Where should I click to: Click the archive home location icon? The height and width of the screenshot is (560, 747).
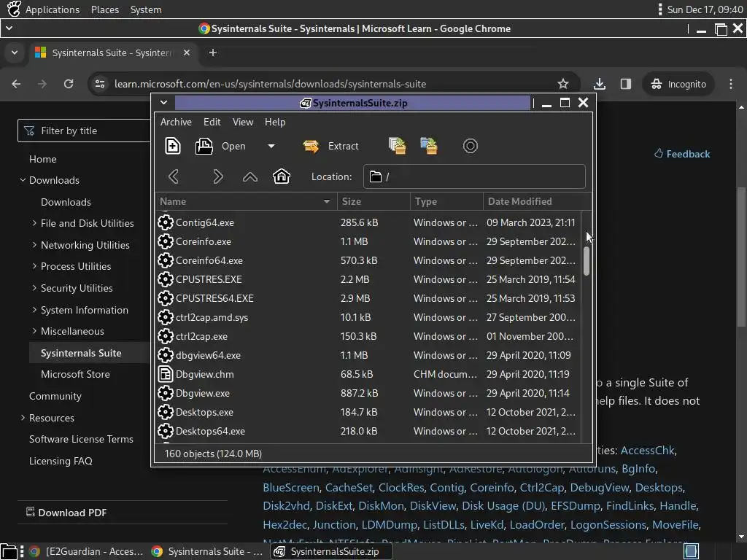tap(281, 176)
